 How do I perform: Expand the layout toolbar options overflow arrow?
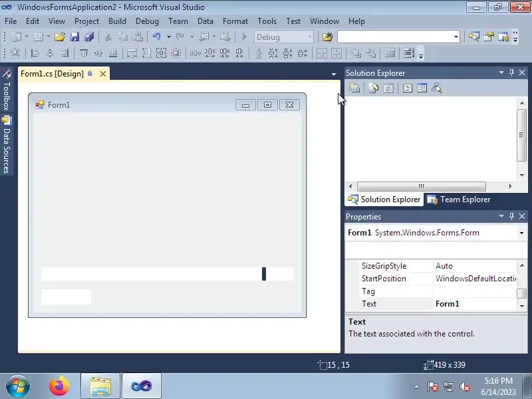421,55
